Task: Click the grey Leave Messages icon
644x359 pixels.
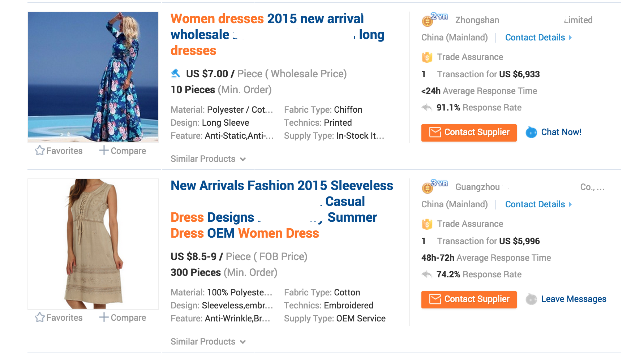Action: 531,299
